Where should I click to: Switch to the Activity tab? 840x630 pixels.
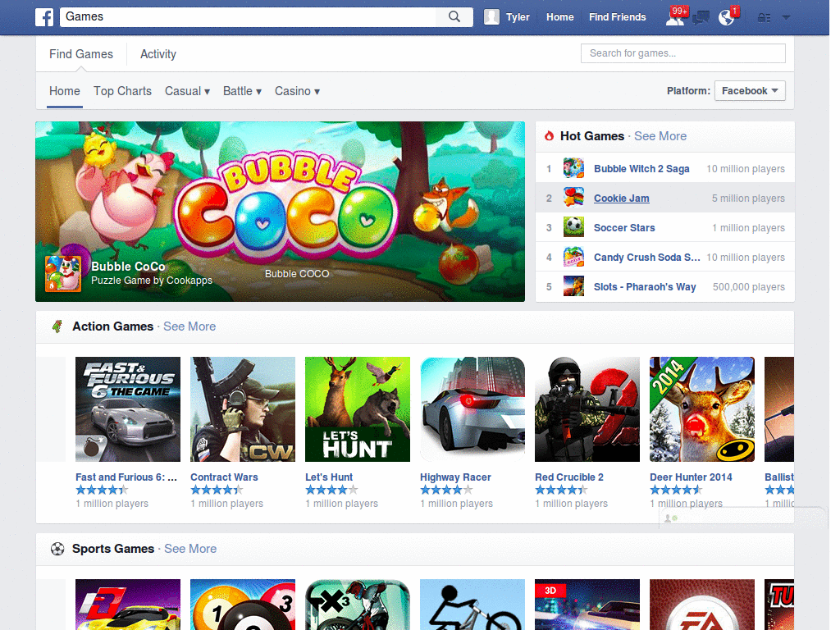pos(158,54)
